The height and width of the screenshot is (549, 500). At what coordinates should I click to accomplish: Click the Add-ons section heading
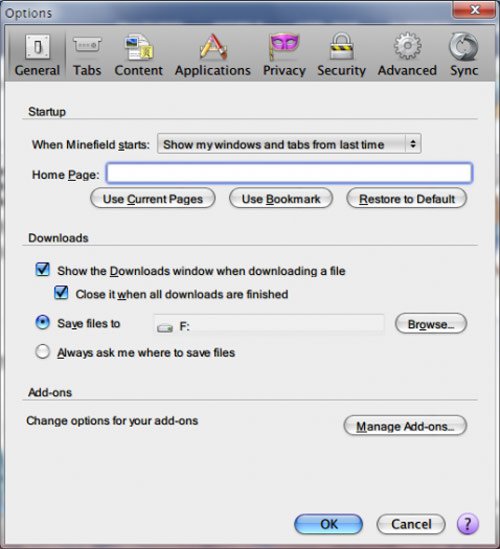coord(50,392)
